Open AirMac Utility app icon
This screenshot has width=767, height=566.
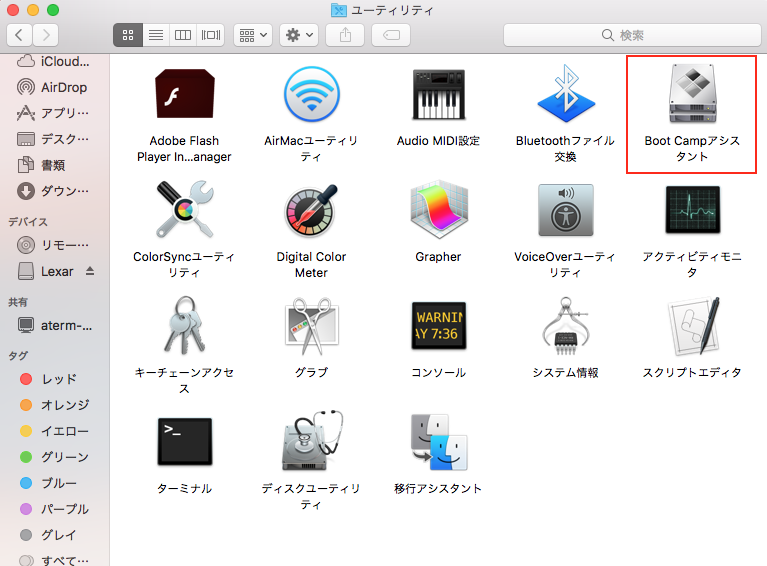click(312, 94)
